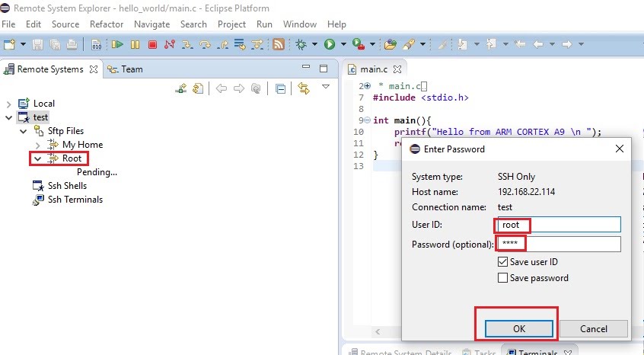Click the Save toolbar icon
644x355 pixels.
38,44
